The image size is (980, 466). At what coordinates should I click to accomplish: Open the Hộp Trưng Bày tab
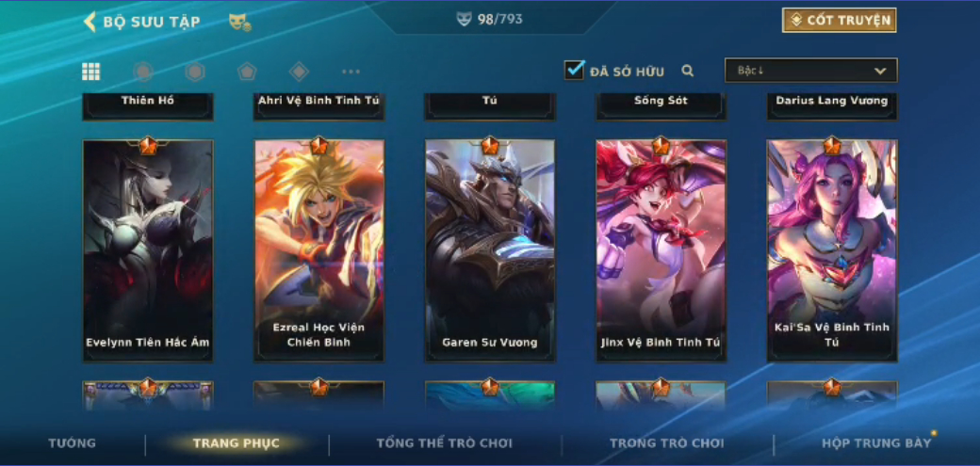coord(876,443)
